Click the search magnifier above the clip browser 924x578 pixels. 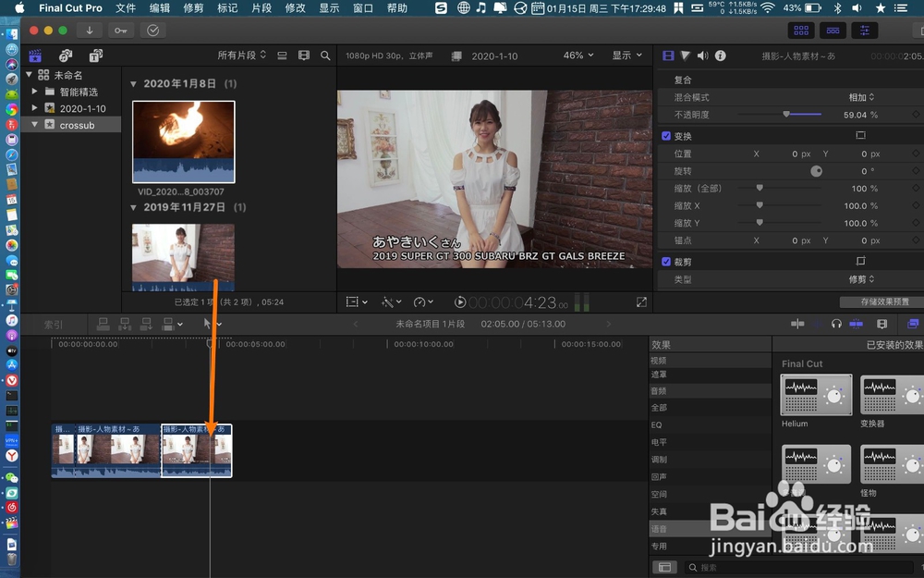[325, 55]
